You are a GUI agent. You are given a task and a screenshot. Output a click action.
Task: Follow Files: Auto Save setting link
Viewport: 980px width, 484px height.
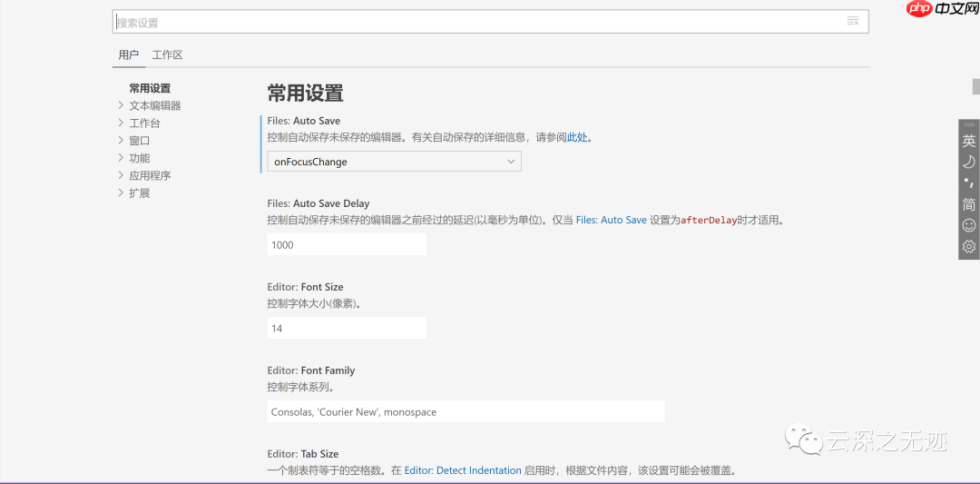click(x=612, y=220)
